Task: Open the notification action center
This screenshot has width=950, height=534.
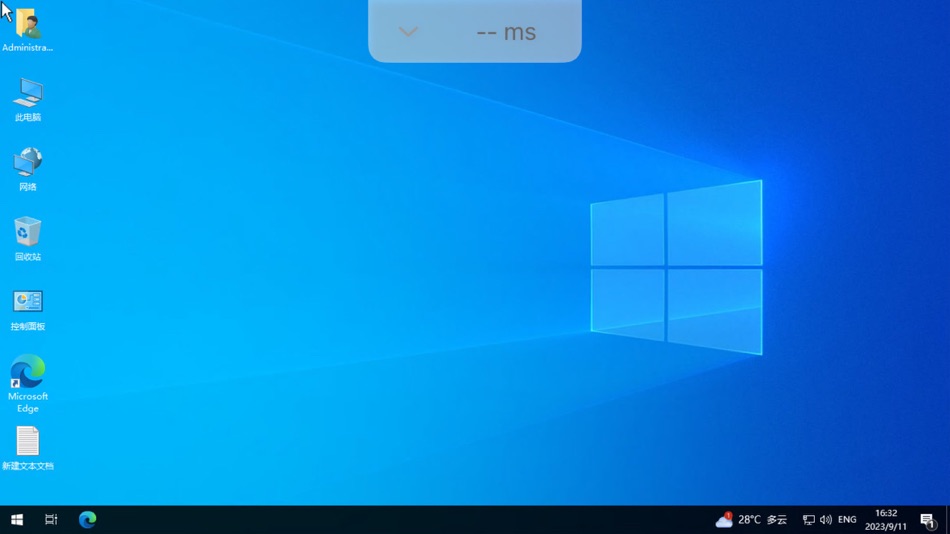Action: (x=928, y=520)
